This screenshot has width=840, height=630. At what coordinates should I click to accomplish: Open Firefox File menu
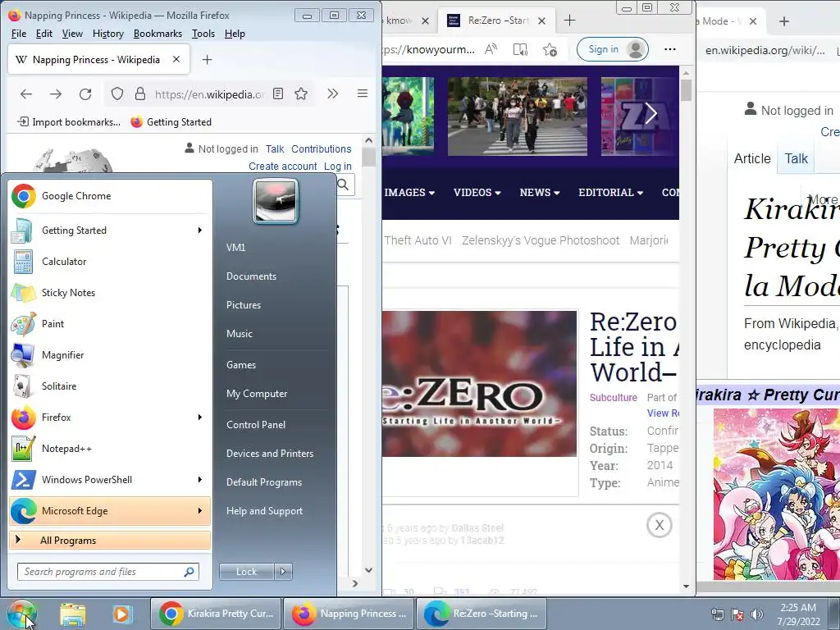coord(19,34)
